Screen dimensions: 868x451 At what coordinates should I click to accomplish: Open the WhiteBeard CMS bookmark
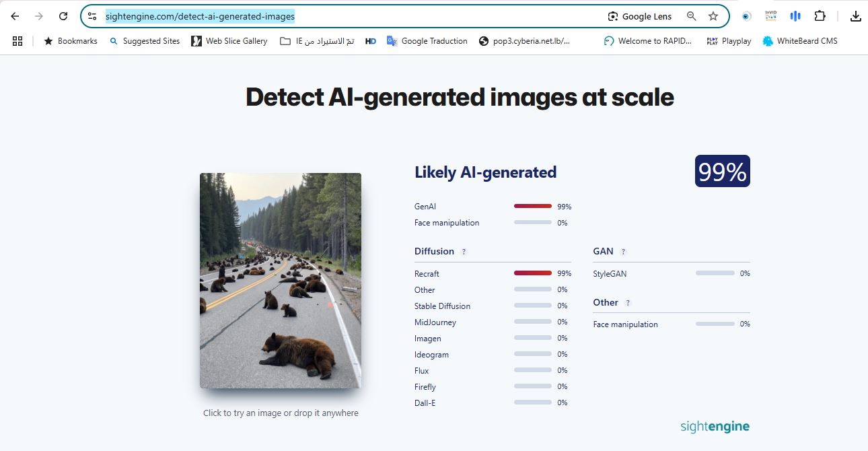[x=800, y=41]
